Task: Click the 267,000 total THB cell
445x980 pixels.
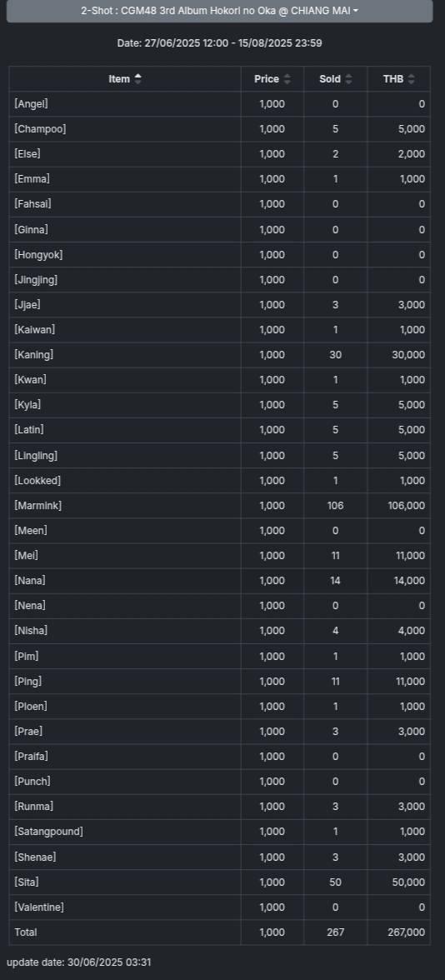Action: 398,932
